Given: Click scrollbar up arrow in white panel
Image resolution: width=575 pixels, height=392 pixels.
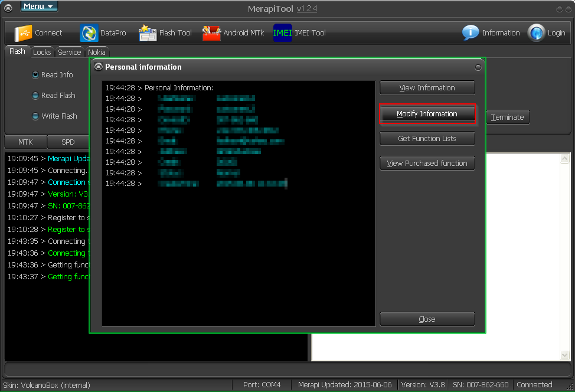Looking at the screenshot, I should point(565,158).
